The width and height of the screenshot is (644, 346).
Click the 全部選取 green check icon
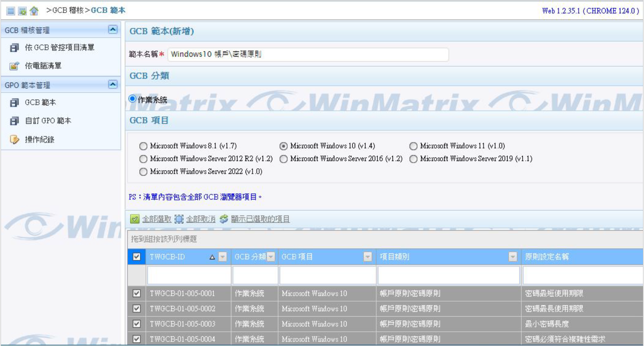(134, 219)
